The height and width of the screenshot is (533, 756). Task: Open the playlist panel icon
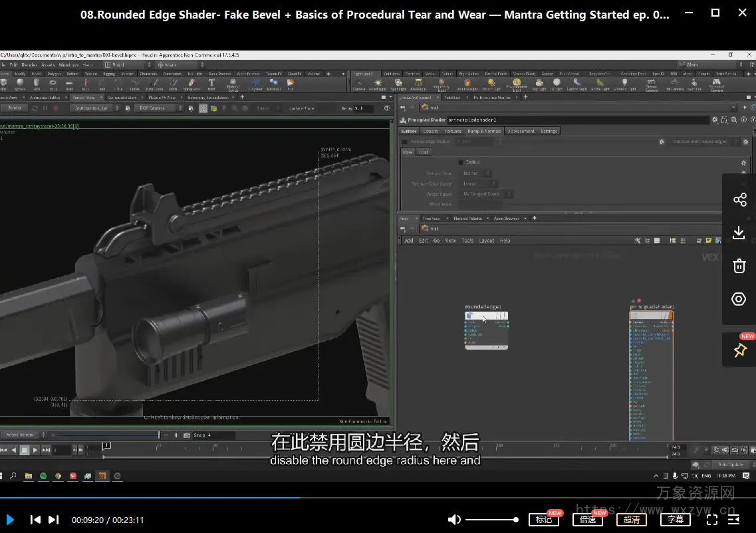pos(734,520)
